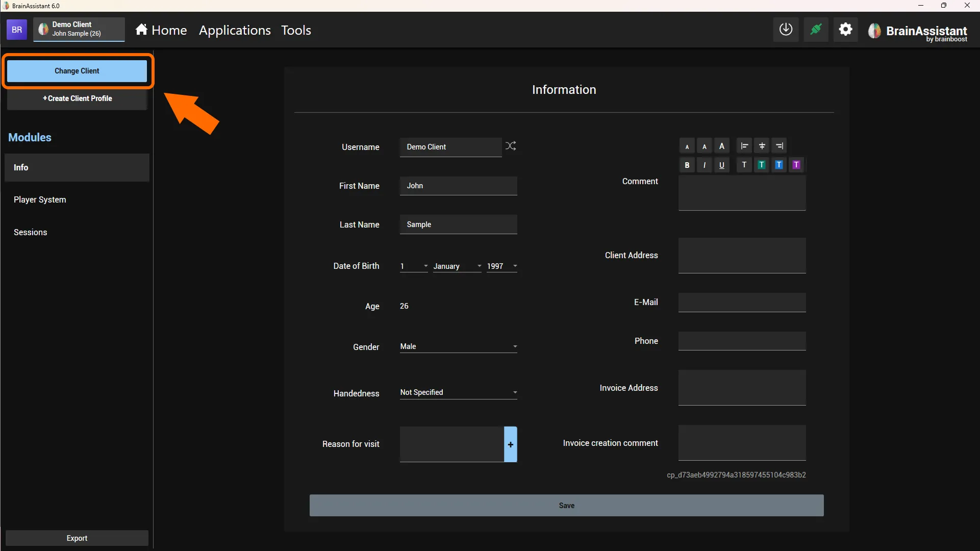Toggle bold formatting for comment

687,165
